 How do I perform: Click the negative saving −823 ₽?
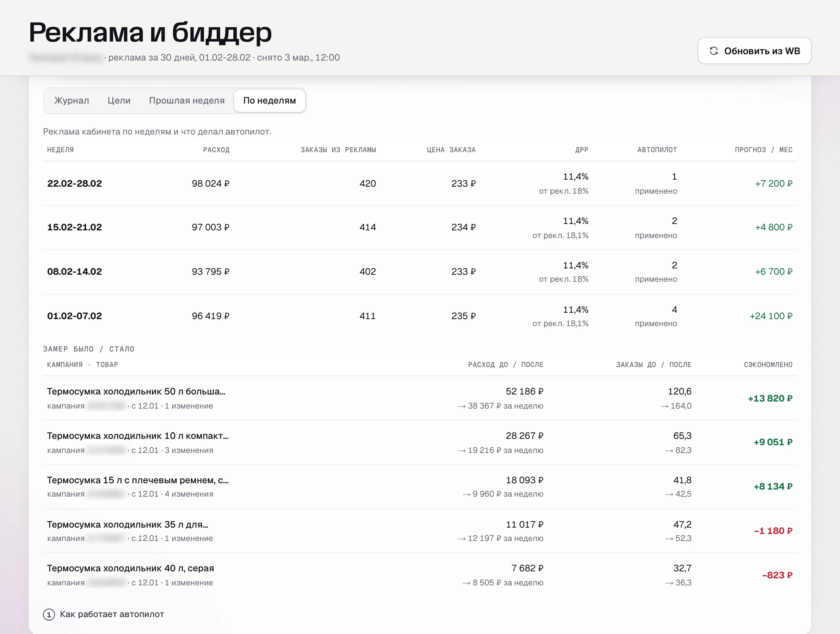[x=777, y=575]
